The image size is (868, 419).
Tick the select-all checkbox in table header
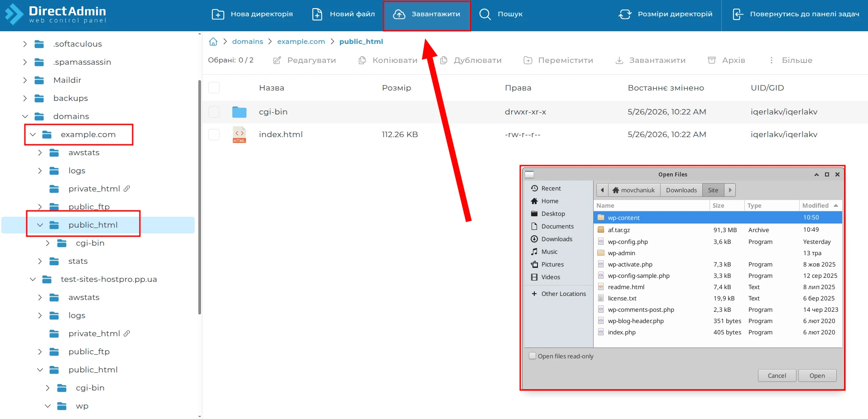214,87
